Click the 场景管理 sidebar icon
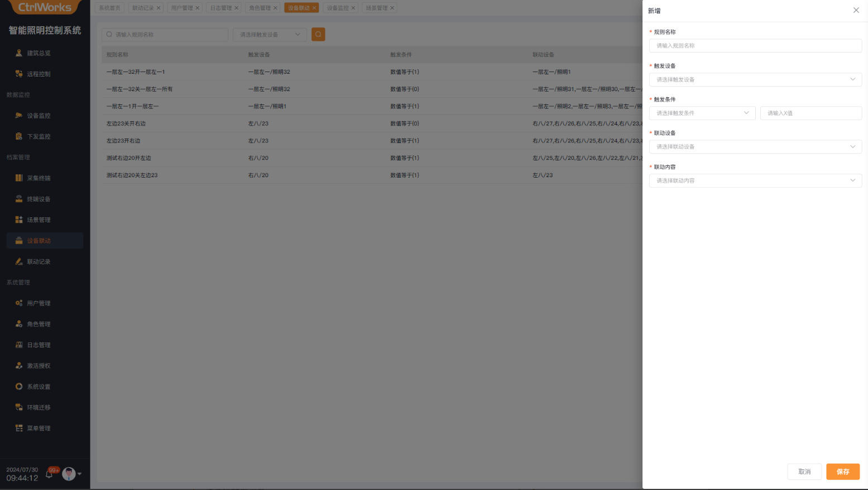Viewport: 868px width, 490px height. tap(19, 220)
